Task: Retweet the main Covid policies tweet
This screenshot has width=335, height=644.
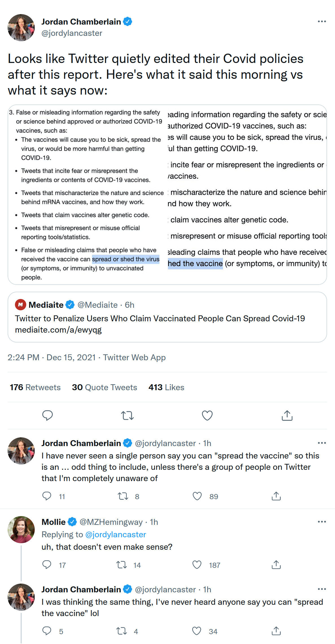Action: (127, 415)
